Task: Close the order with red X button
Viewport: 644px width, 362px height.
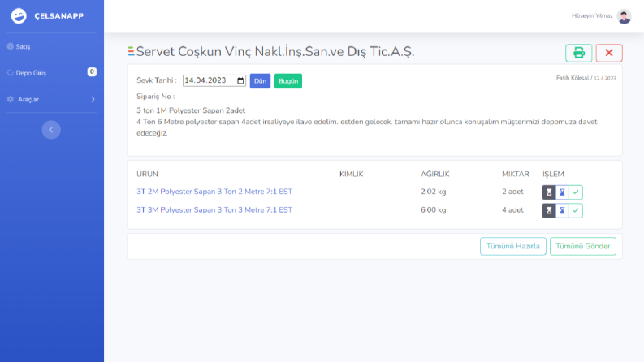Action: click(609, 53)
